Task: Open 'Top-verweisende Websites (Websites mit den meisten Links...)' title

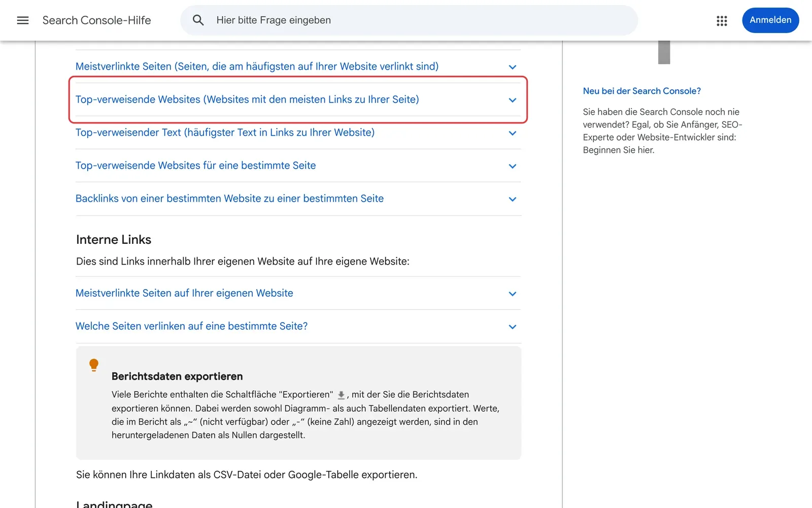Action: pos(247,100)
